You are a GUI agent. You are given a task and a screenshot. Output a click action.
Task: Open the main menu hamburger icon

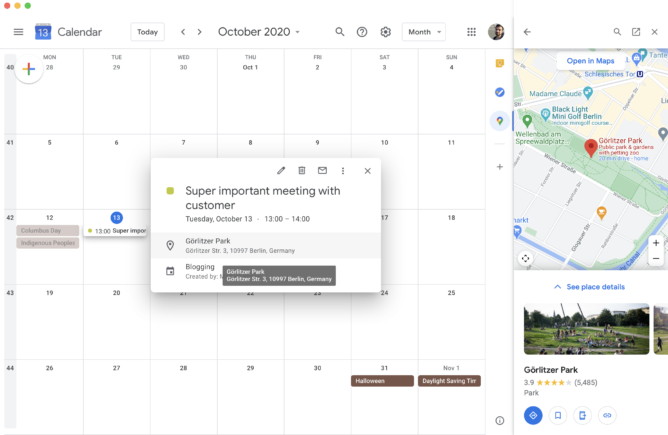pyautogui.click(x=18, y=32)
